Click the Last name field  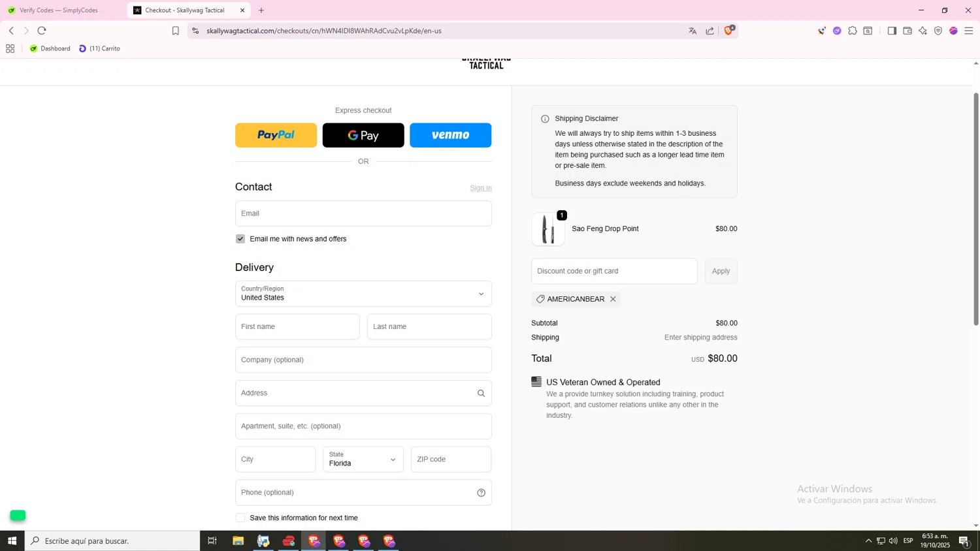429,327
